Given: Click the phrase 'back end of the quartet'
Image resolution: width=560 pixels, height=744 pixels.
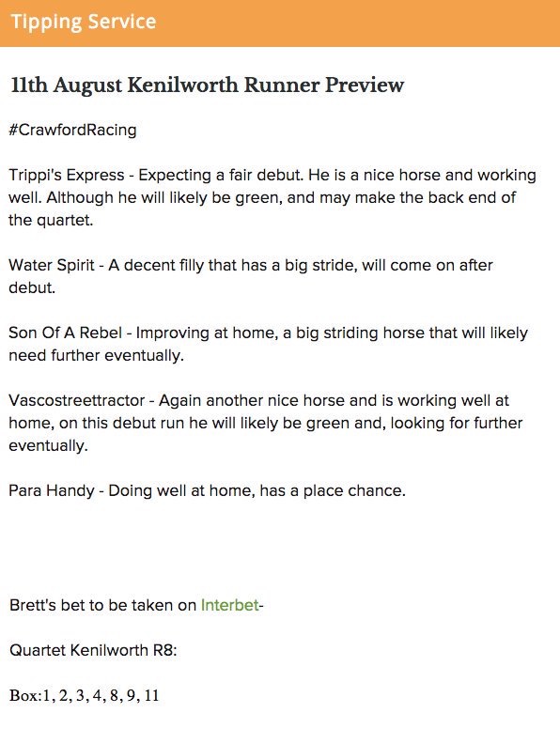Looking at the screenshot, I should 262,209.
